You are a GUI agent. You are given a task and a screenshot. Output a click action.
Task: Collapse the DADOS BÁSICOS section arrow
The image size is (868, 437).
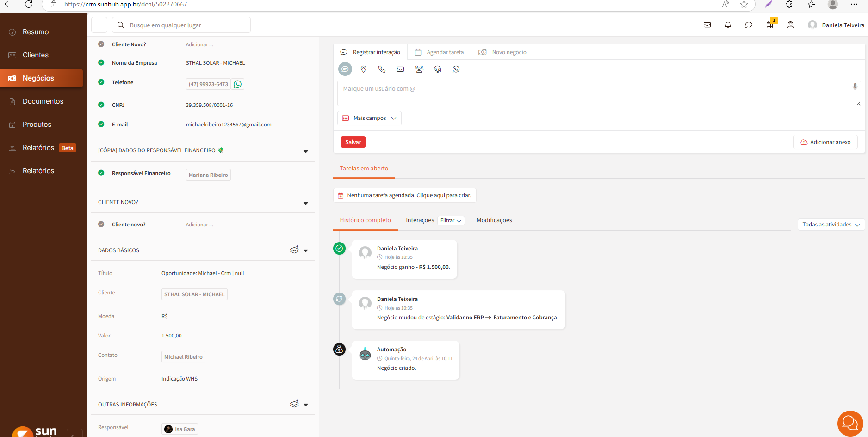coord(305,250)
